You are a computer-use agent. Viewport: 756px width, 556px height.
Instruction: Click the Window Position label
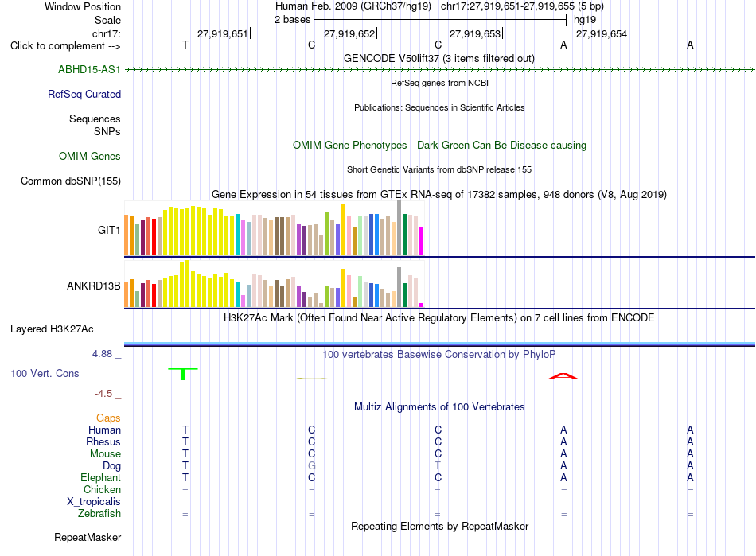click(x=83, y=6)
